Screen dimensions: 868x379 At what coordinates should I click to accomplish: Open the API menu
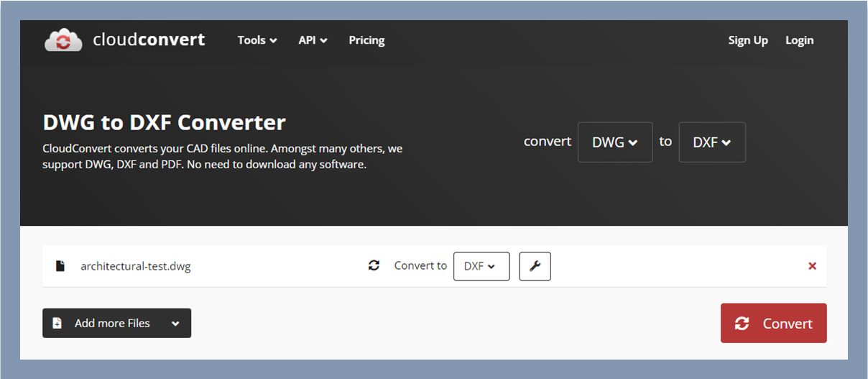pyautogui.click(x=313, y=40)
